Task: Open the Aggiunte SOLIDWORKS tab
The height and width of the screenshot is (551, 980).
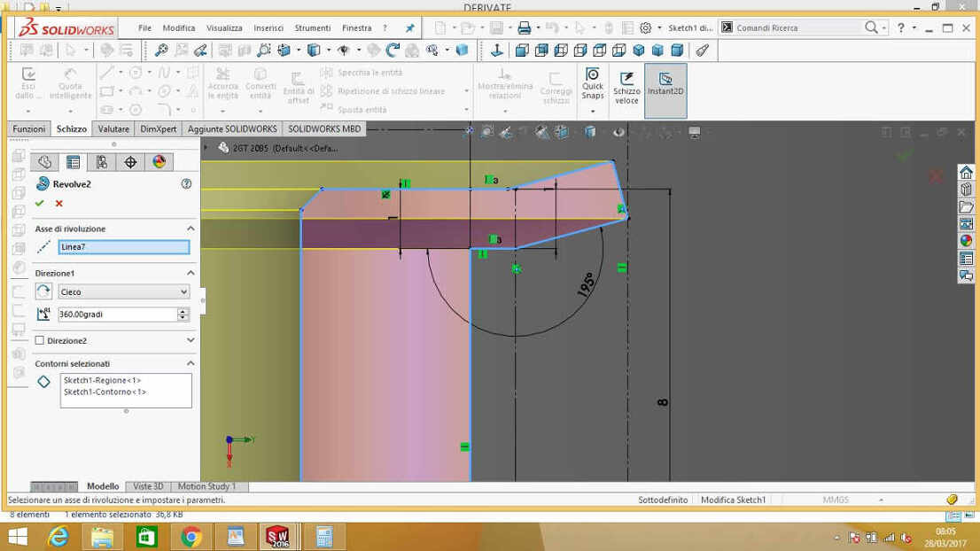Action: (x=232, y=128)
